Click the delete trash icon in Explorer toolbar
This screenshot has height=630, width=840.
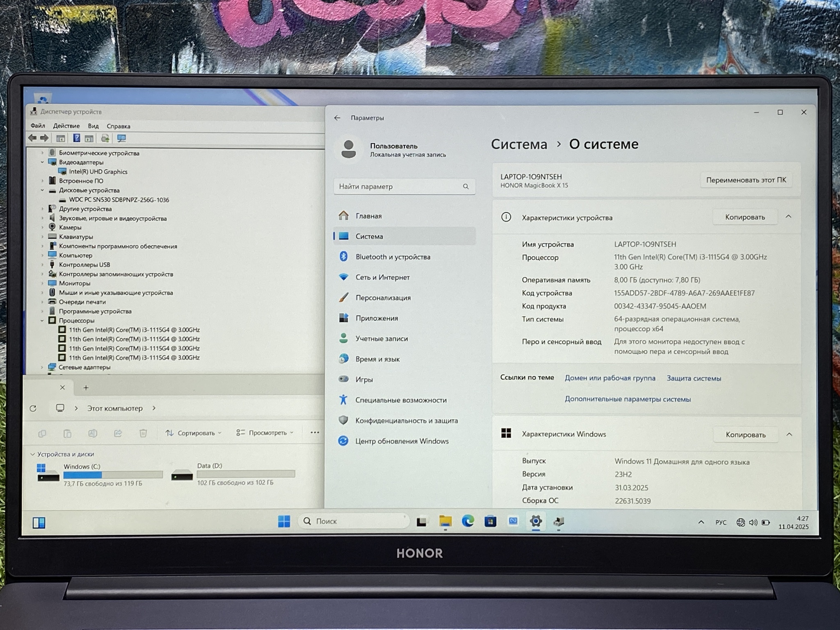(x=143, y=433)
